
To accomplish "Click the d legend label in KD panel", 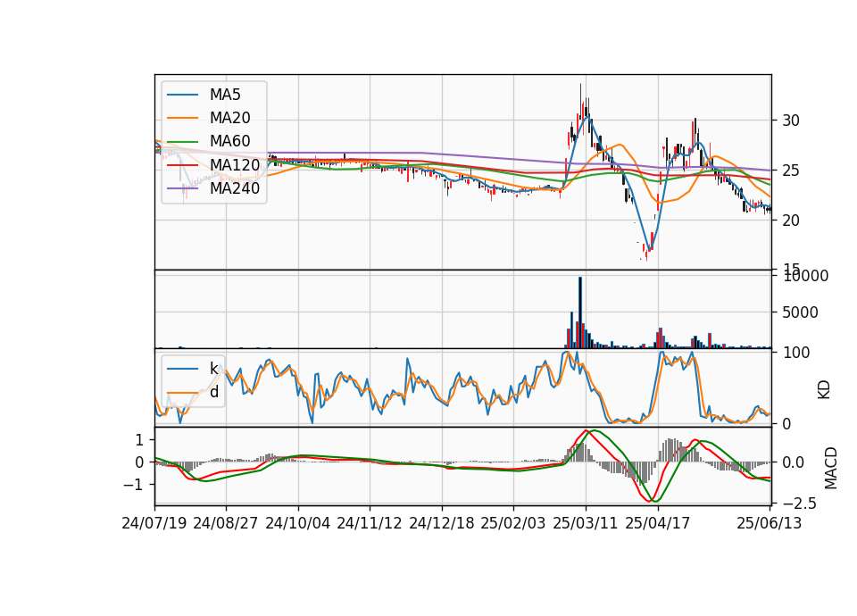I will pos(214,391).
